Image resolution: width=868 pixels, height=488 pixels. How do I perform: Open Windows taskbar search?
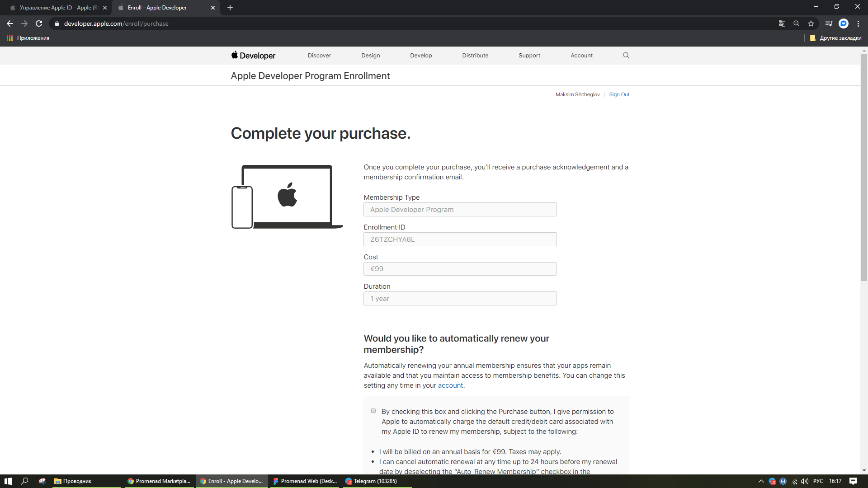click(25, 481)
